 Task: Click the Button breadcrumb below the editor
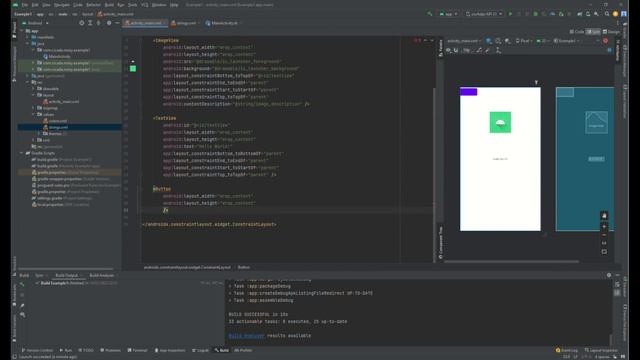click(244, 267)
